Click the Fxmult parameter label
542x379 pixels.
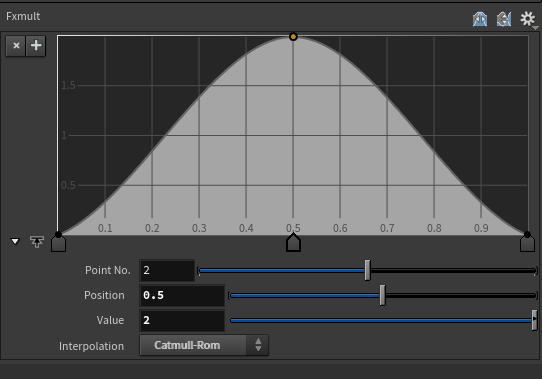tap(23, 16)
